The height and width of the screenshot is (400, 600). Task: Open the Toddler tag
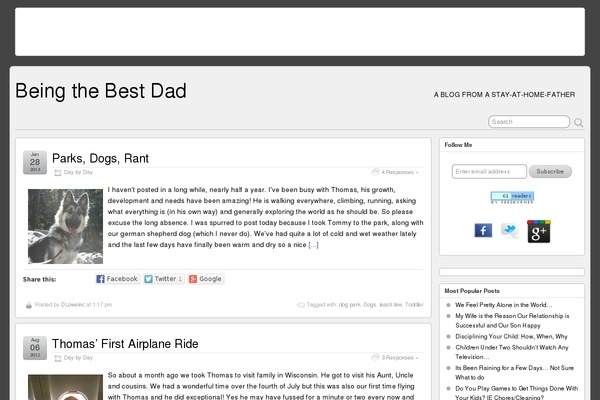tap(414, 305)
